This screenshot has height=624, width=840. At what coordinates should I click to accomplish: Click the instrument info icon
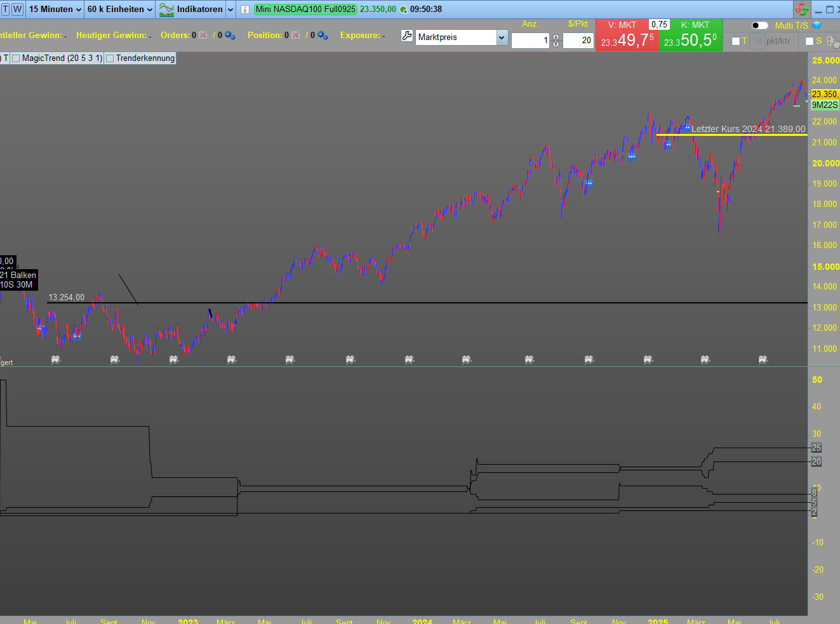245,10
